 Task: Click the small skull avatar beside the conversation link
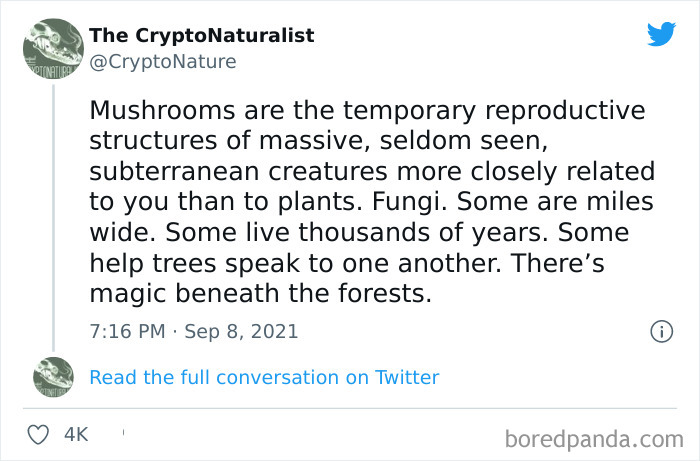click(53, 377)
